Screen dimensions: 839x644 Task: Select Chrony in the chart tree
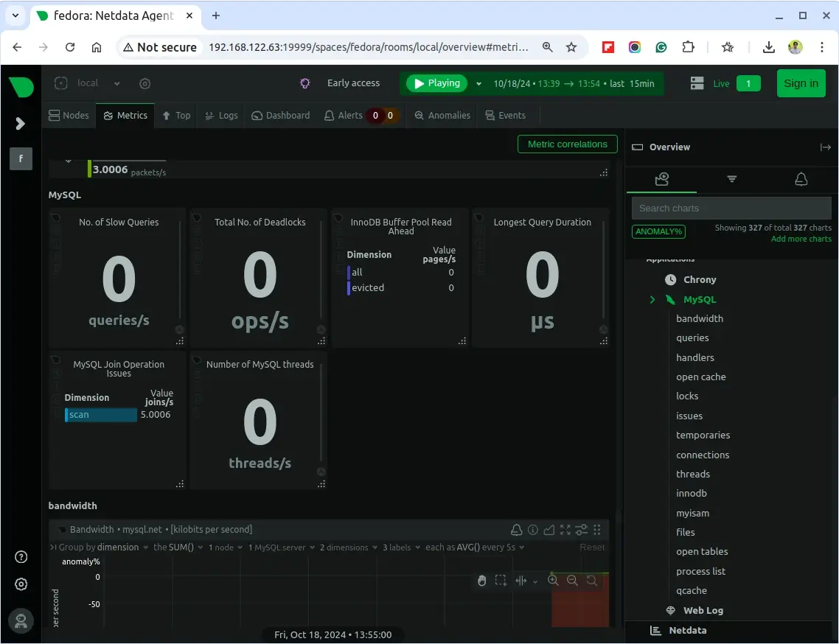700,280
